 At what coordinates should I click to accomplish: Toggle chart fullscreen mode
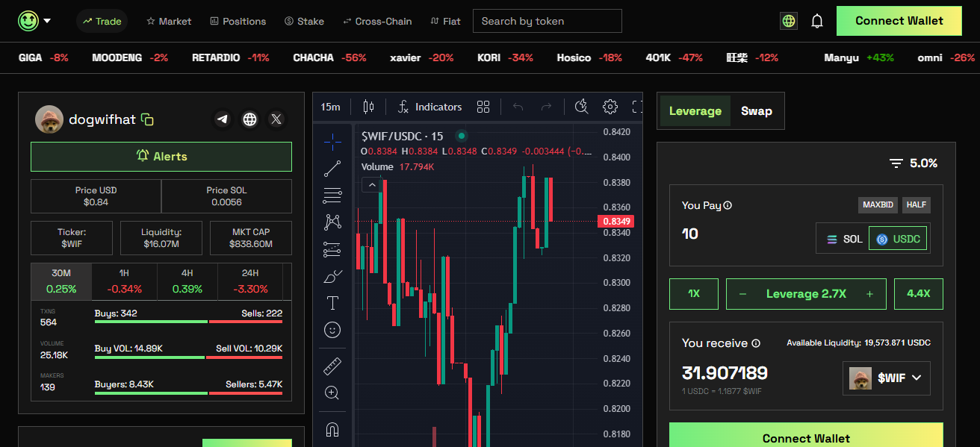[x=637, y=107]
